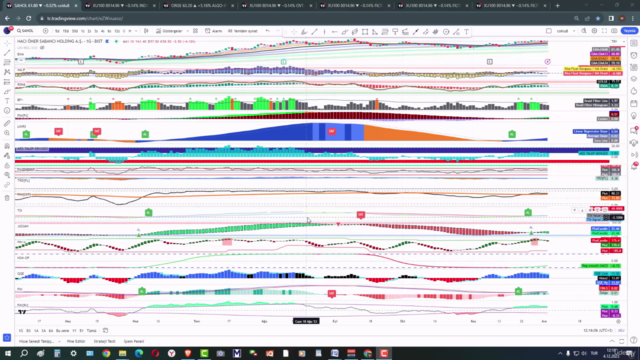This screenshot has width=640, height=360.
Task: Open the watchlist panel icon on right sidebar
Action: click(x=633, y=43)
